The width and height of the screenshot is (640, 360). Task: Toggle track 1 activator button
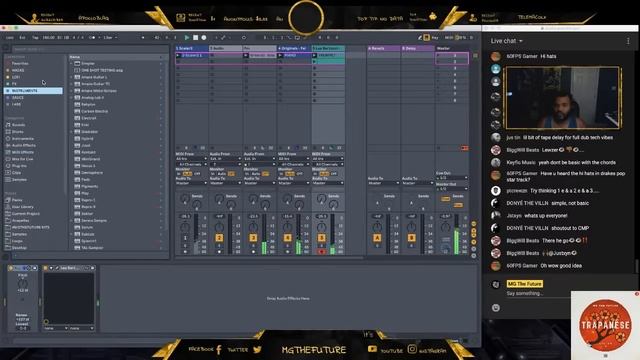click(x=185, y=238)
